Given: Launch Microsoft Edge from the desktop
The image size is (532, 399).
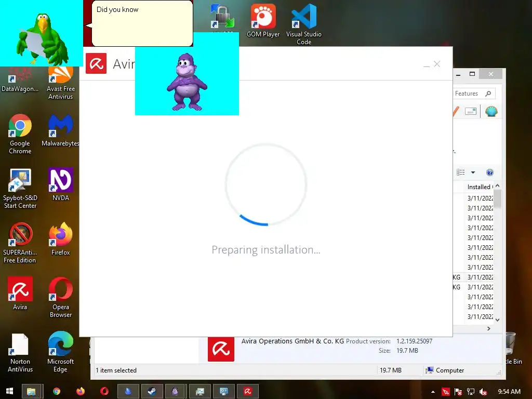Looking at the screenshot, I should (60, 352).
